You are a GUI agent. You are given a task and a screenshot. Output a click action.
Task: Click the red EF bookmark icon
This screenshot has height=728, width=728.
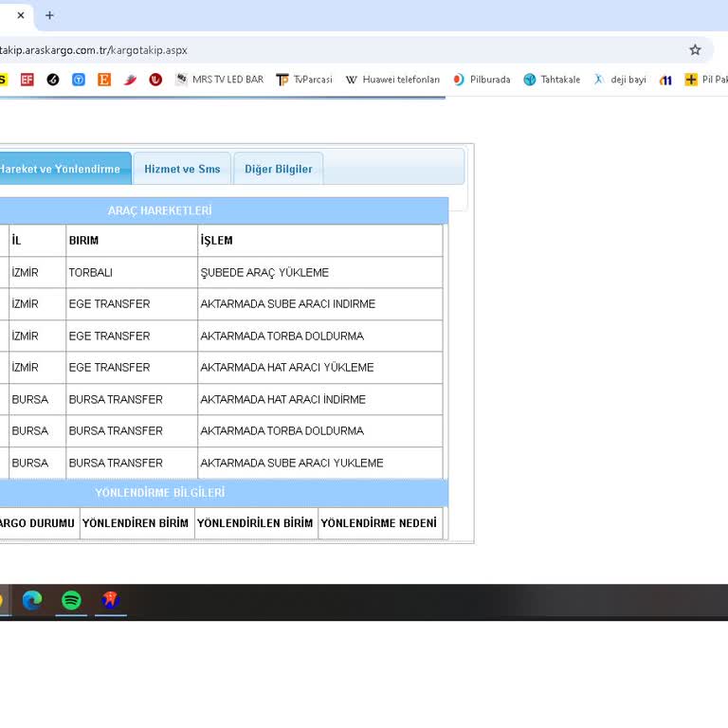click(27, 80)
